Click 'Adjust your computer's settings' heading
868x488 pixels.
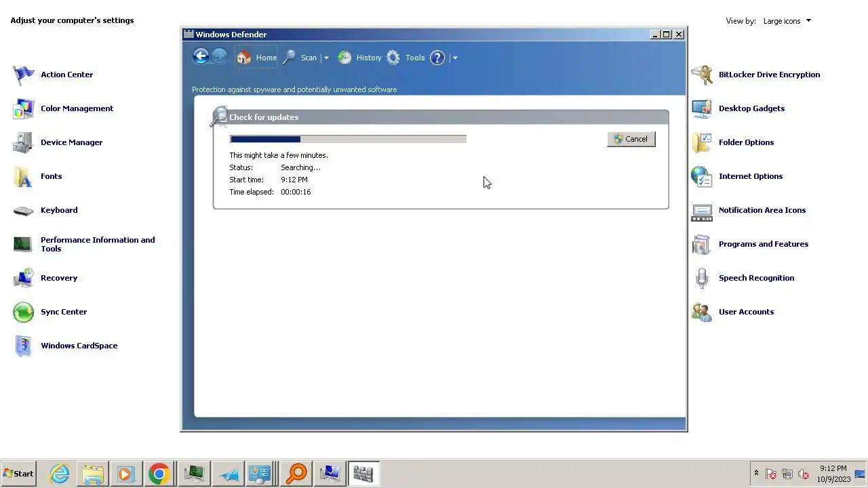[72, 20]
